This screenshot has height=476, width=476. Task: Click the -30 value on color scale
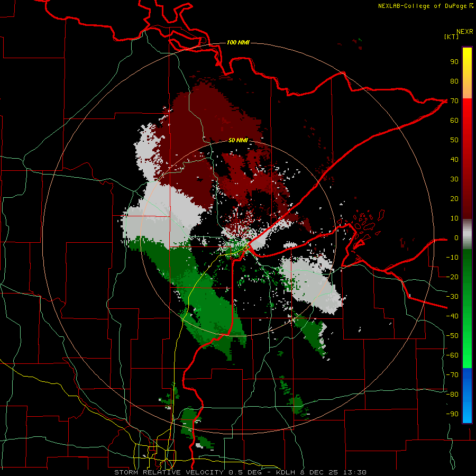(452, 297)
